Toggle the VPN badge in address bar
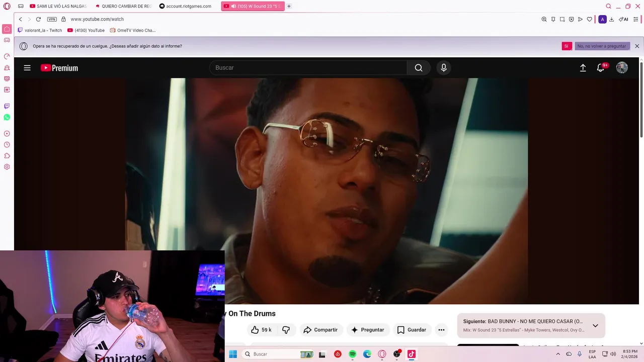644x362 pixels. [52, 19]
